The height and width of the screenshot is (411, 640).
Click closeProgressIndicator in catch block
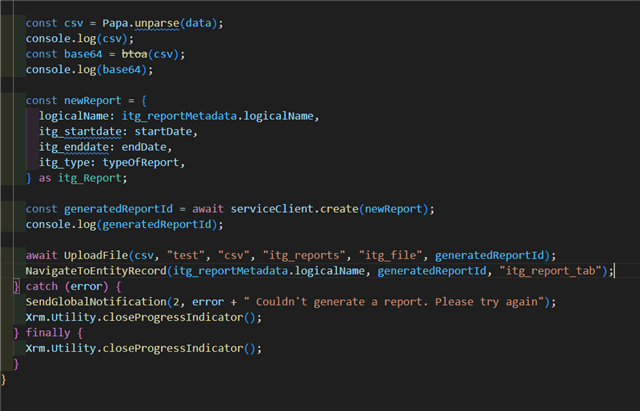point(173,318)
